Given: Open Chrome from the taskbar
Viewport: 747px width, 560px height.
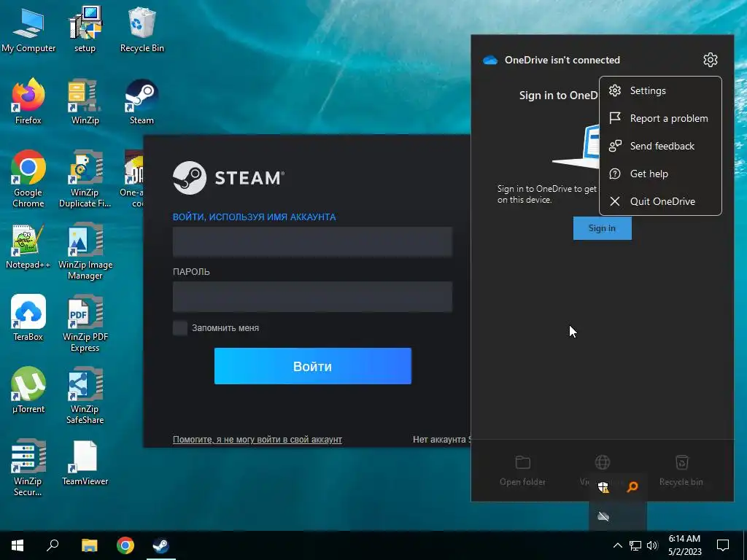Looking at the screenshot, I should pos(125,545).
